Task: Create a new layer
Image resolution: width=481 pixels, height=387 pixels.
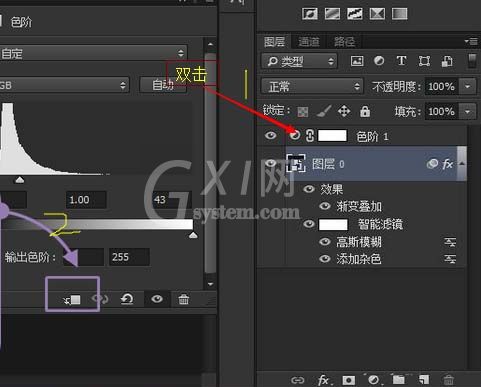Action: 424,379
